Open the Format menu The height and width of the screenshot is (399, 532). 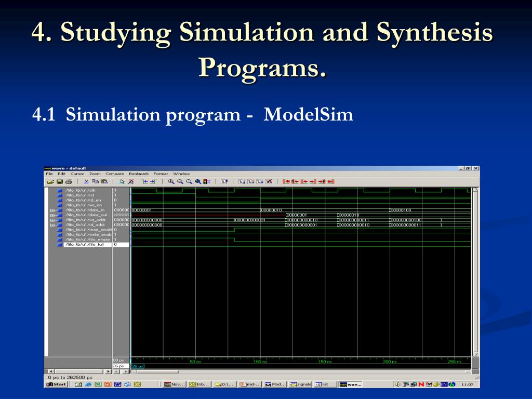[x=161, y=174]
